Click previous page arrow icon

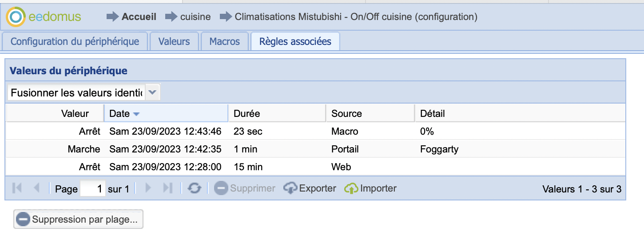coord(36,188)
